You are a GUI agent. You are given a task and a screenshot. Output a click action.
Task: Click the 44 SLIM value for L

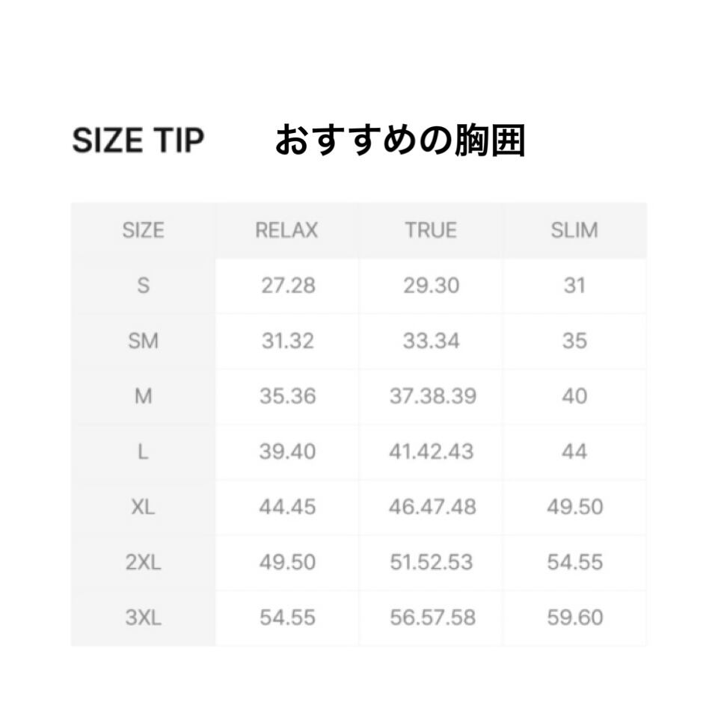click(574, 451)
